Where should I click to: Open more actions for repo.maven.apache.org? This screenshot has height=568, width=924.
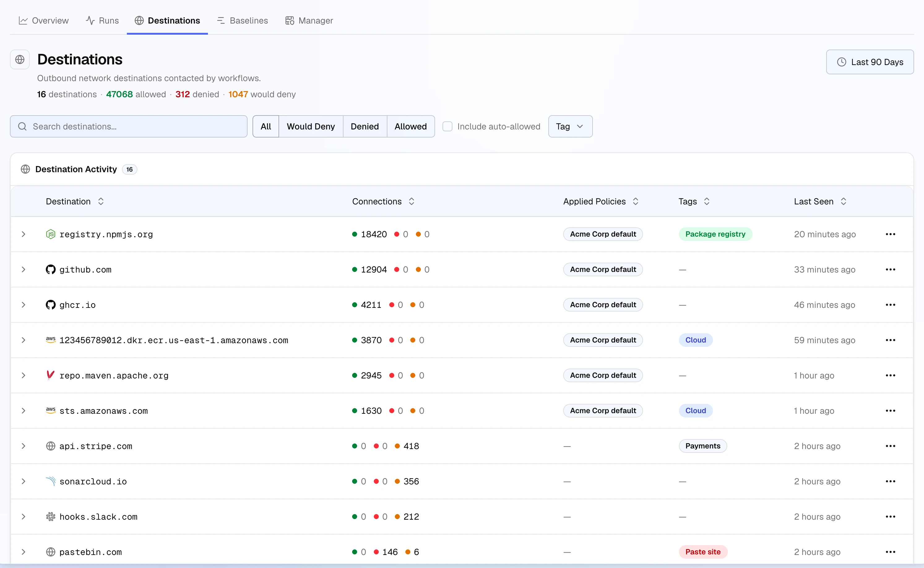[x=890, y=376]
